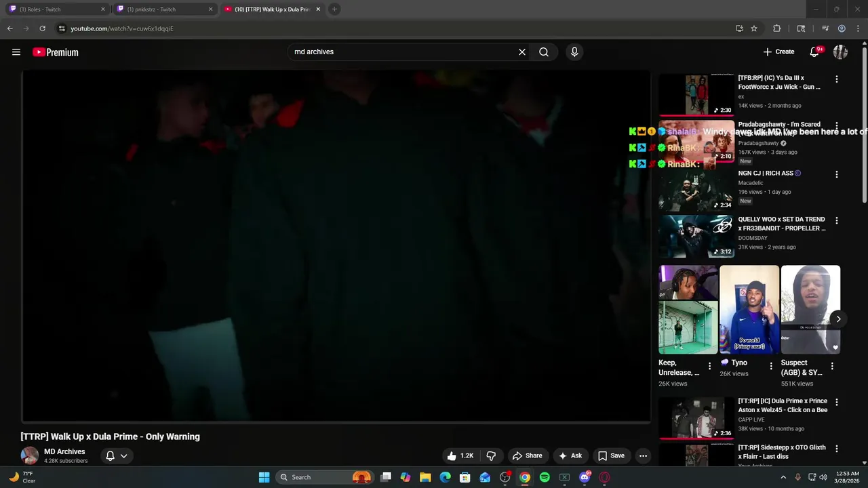868x488 pixels.
Task: Go to YouTube Premium home logo
Action: pyautogui.click(x=56, y=52)
